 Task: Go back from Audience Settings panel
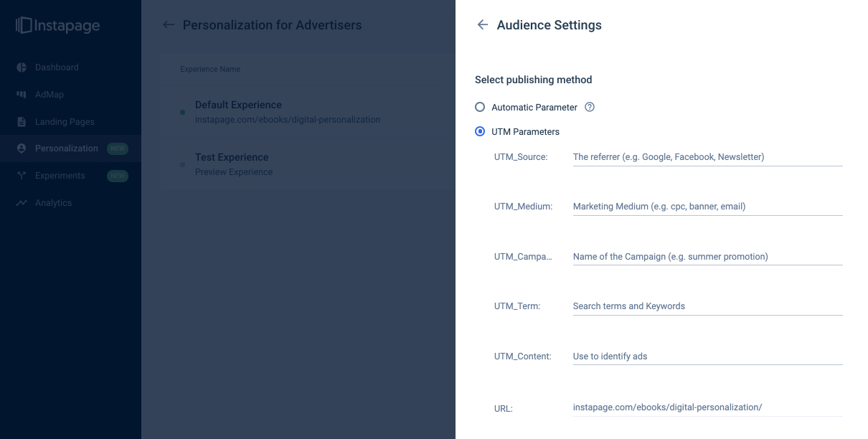483,25
